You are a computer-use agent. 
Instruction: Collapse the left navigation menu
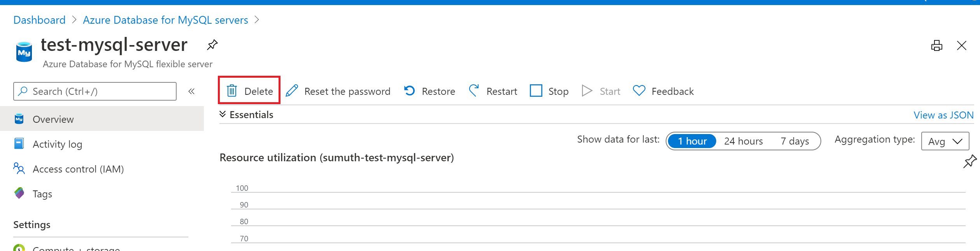click(191, 91)
